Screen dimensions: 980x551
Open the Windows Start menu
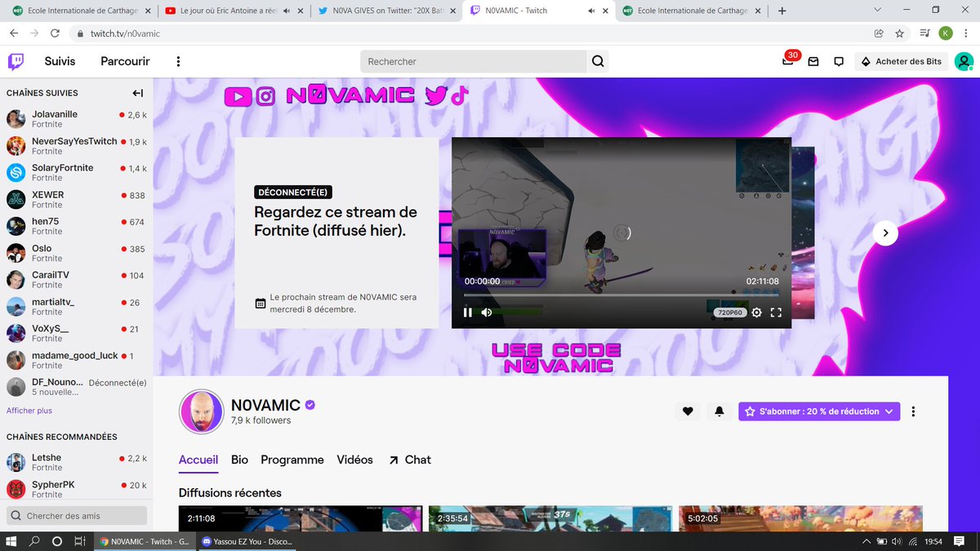(11, 541)
